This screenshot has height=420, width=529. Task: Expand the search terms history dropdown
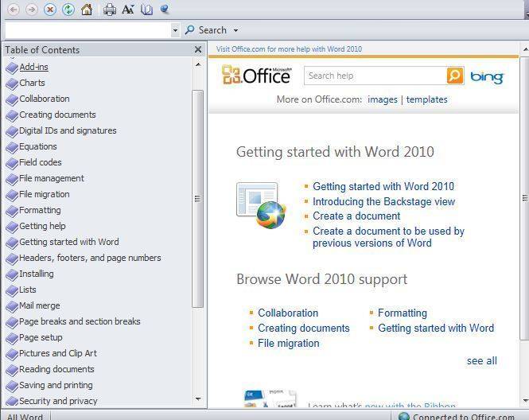click(175, 30)
